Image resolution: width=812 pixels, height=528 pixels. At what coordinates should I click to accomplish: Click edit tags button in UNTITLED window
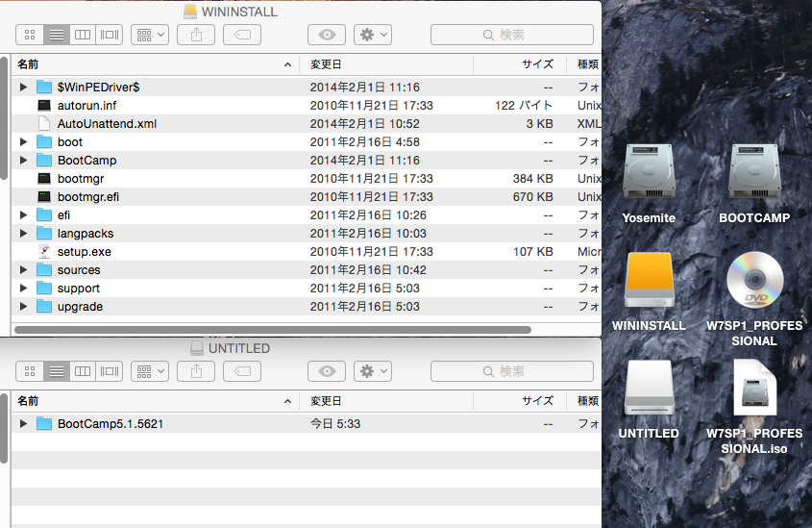[x=242, y=371]
